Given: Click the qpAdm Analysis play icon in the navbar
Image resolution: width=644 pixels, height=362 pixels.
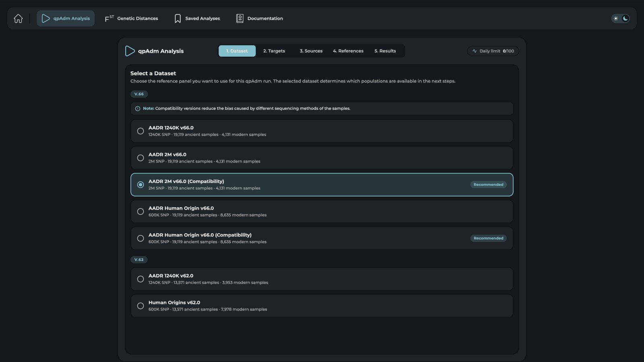Looking at the screenshot, I should click(x=45, y=19).
